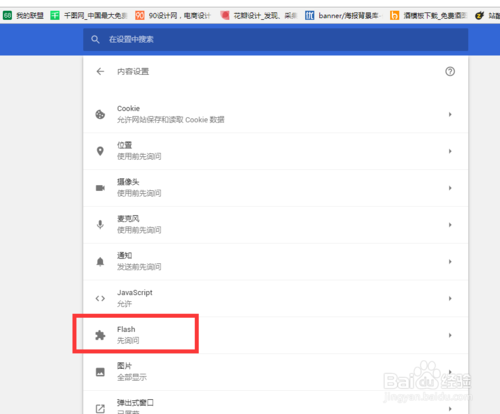Open the 我的联盟 bookmark
This screenshot has width=500, height=414.
click(x=24, y=15)
